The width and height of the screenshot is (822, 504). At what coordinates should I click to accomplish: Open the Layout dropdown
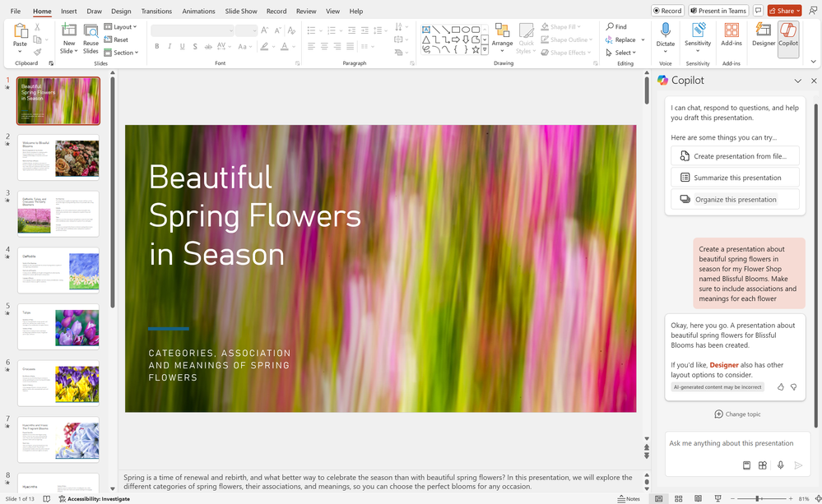tap(121, 25)
